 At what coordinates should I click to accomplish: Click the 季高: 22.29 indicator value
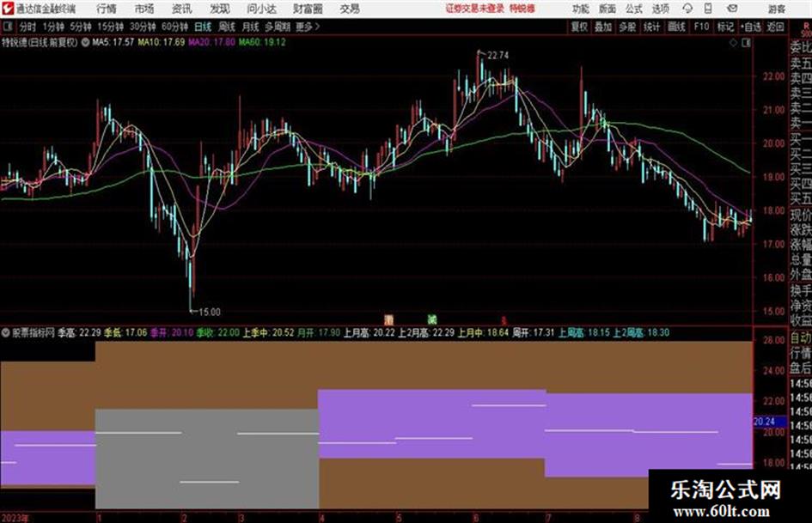[79, 332]
